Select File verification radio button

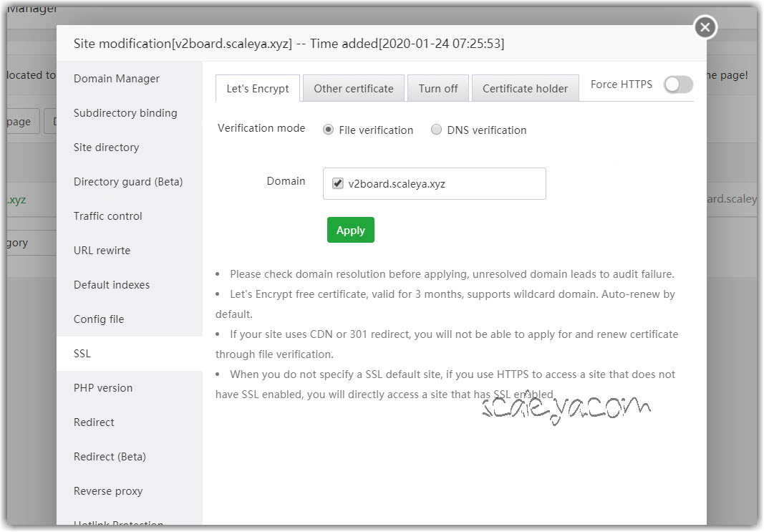point(329,130)
